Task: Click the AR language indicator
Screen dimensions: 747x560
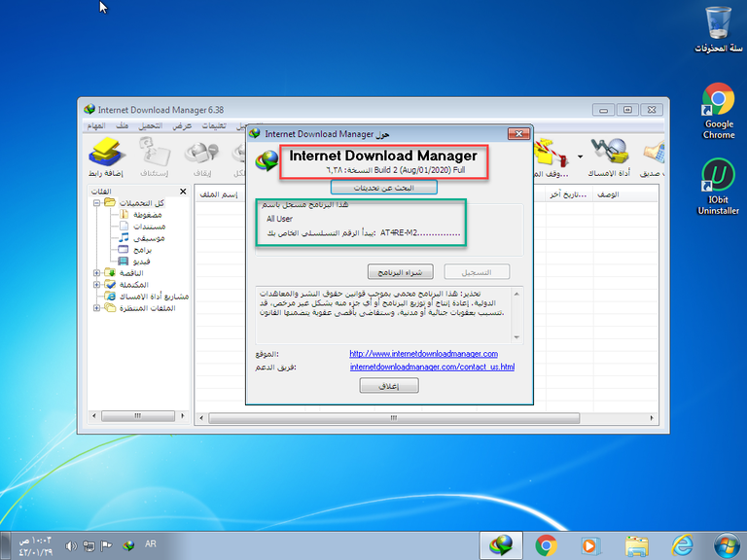Action: 151,543
